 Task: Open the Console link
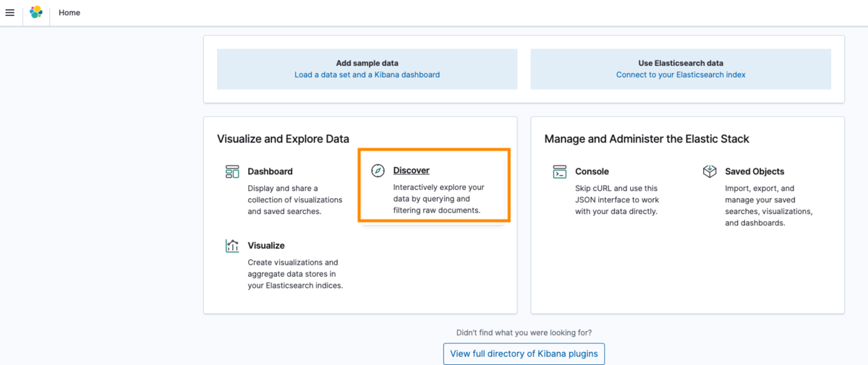click(x=592, y=171)
